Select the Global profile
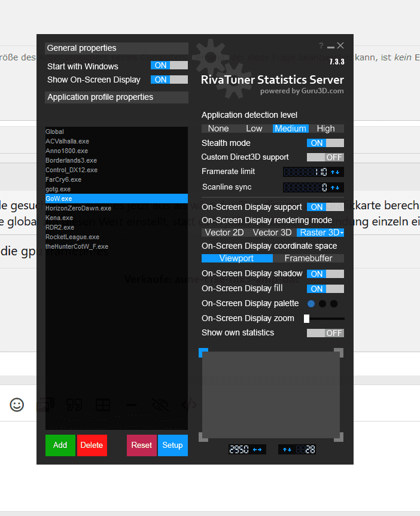 point(117,132)
